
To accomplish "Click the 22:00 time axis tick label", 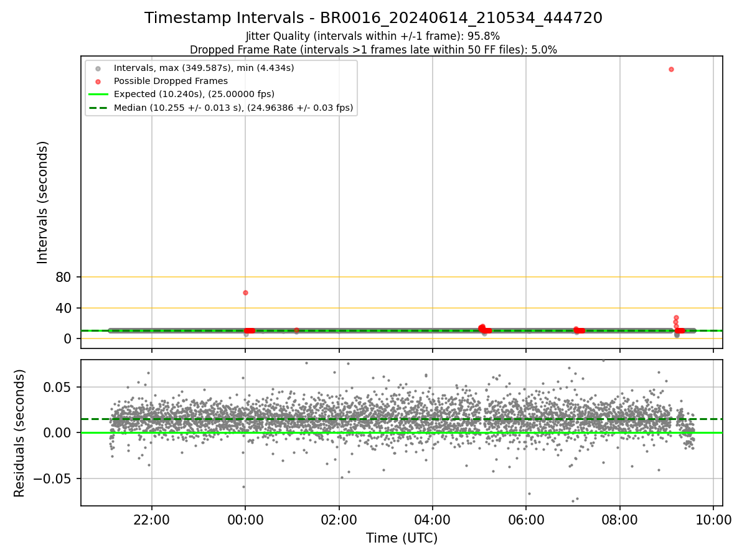I will (152, 520).
